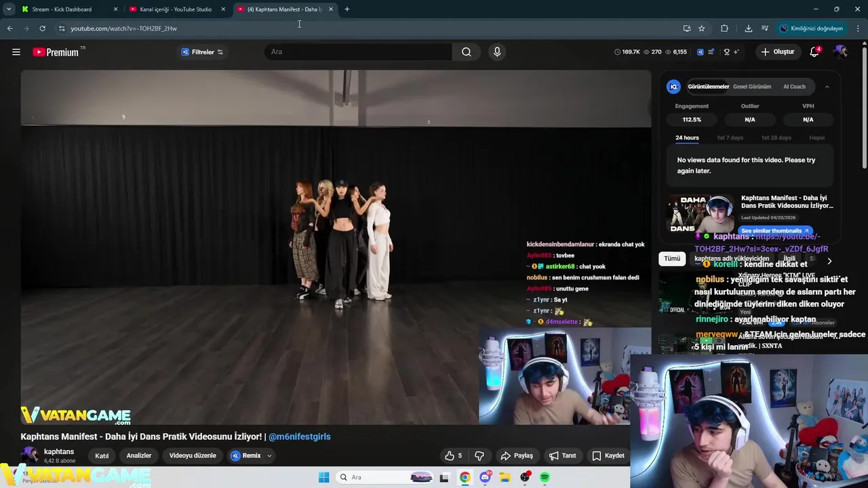This screenshot has height=488, width=868.
Task: Open Chrome from the taskbar
Action: pyautogui.click(x=465, y=477)
